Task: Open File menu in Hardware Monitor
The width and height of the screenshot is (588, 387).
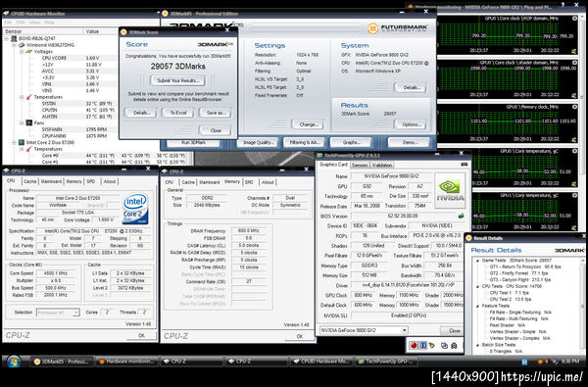Action: 8,23
